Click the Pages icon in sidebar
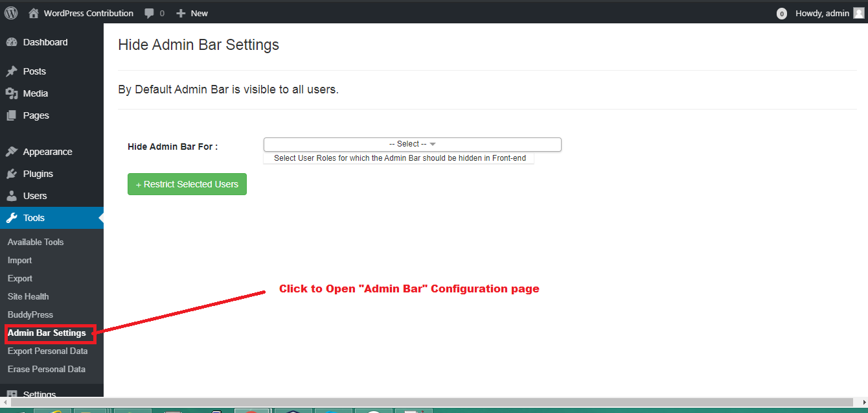The image size is (868, 413). (11, 115)
